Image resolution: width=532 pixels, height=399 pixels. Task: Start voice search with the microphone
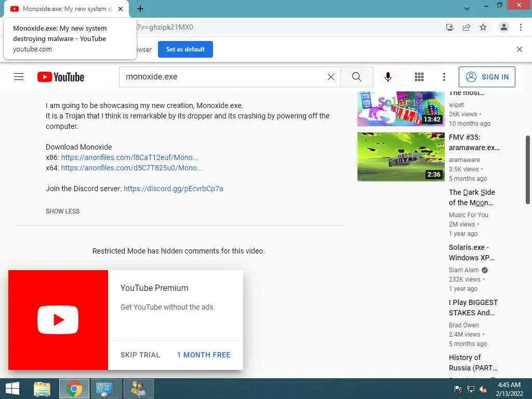388,77
